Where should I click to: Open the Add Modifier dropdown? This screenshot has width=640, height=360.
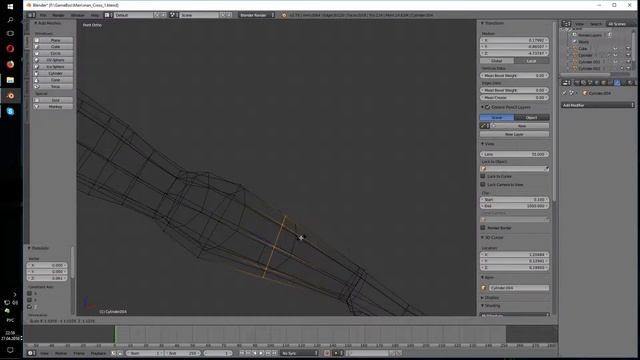coord(598,105)
